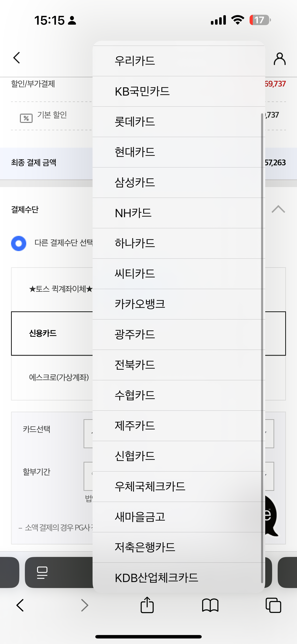Open Safari tabs overview icon
The image size is (297, 644).
(273, 605)
